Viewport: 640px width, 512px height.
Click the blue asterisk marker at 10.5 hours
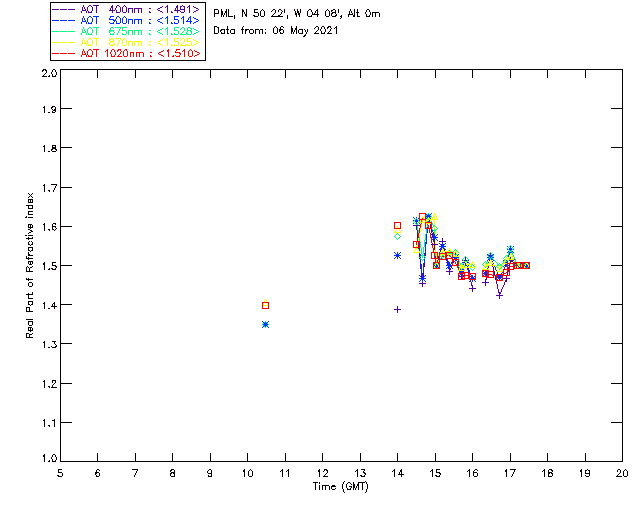[x=265, y=325]
